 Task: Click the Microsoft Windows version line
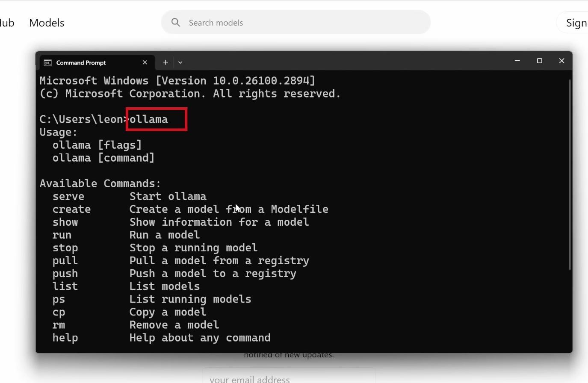click(177, 81)
